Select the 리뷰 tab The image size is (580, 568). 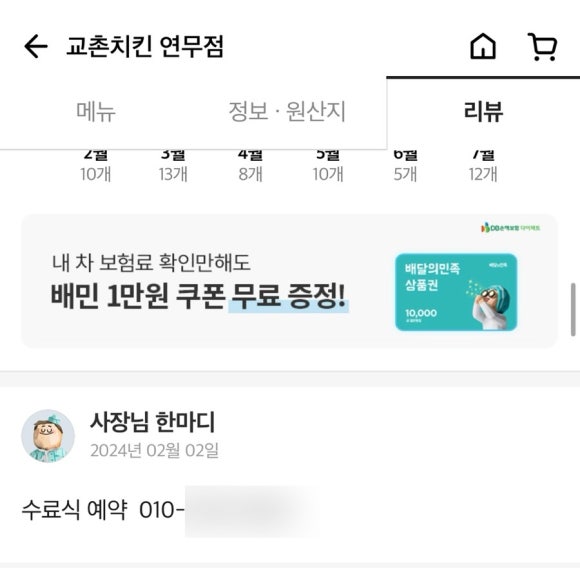pyautogui.click(x=483, y=111)
